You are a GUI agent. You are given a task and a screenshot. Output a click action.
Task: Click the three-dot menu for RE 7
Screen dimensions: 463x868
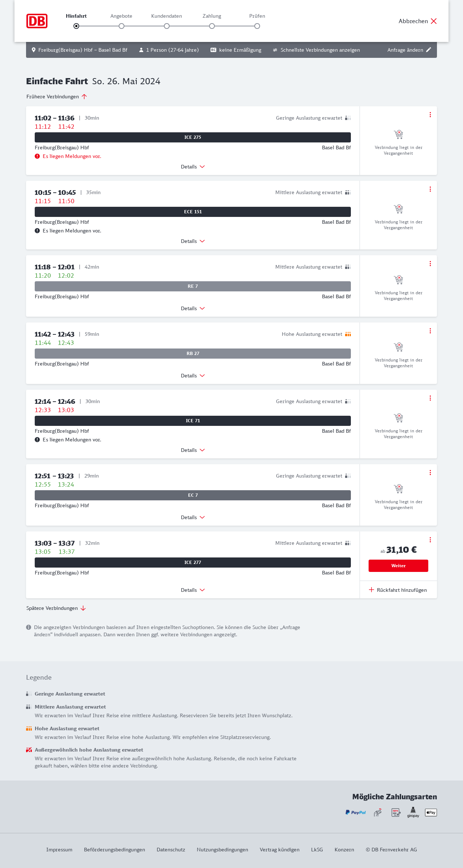(430, 264)
